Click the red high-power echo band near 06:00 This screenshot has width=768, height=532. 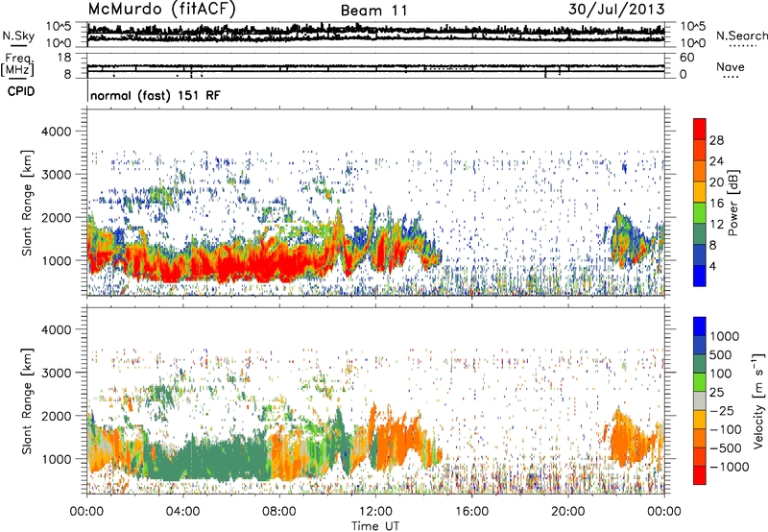(x=232, y=264)
